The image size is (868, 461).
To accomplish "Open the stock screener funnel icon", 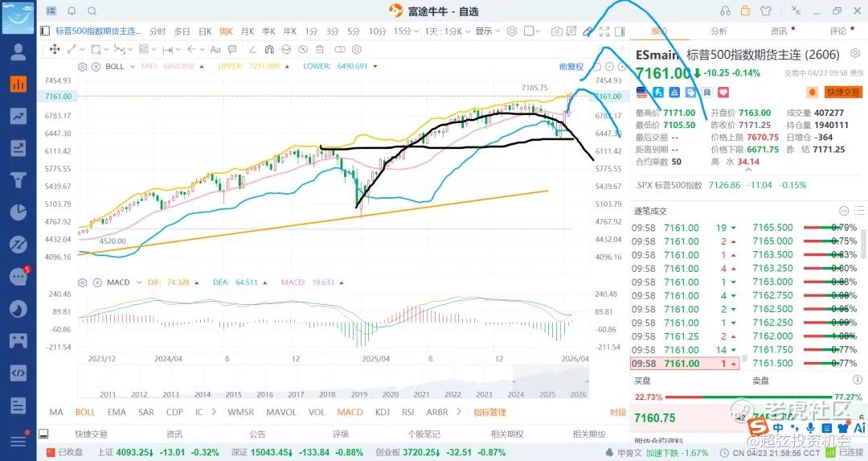I will pos(18,180).
